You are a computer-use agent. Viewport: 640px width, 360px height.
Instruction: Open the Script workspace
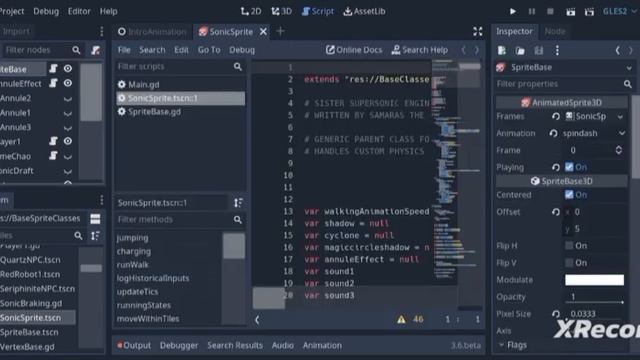[318, 11]
